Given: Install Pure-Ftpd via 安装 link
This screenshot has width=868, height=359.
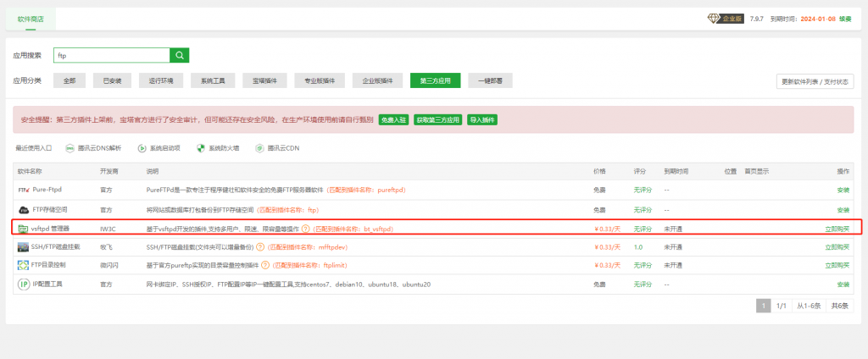Looking at the screenshot, I should [843, 190].
